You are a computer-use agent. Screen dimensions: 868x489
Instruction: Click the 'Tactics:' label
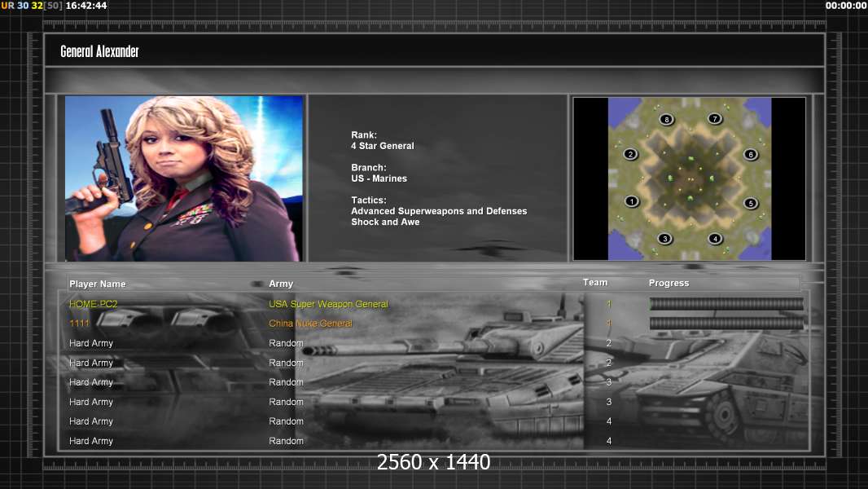pos(369,200)
